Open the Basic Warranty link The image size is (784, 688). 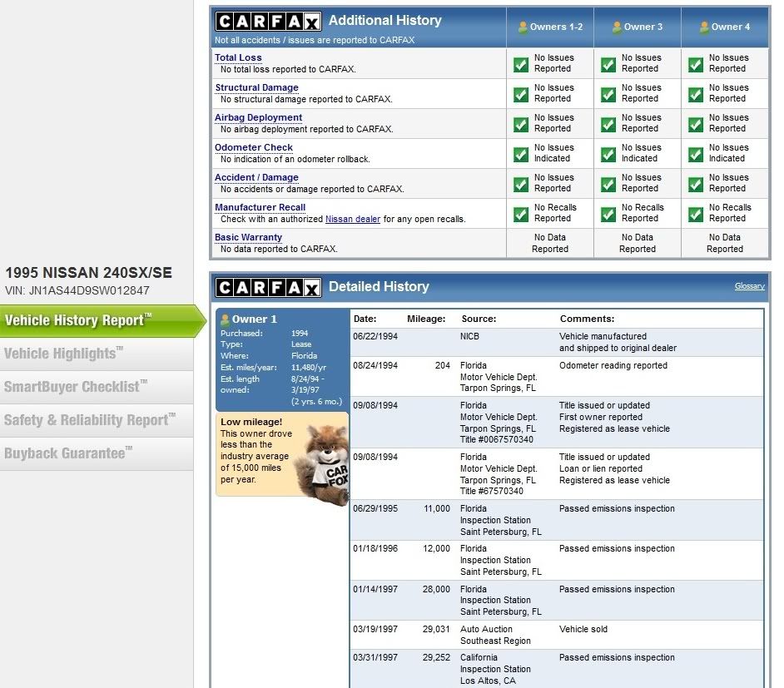[x=249, y=237]
